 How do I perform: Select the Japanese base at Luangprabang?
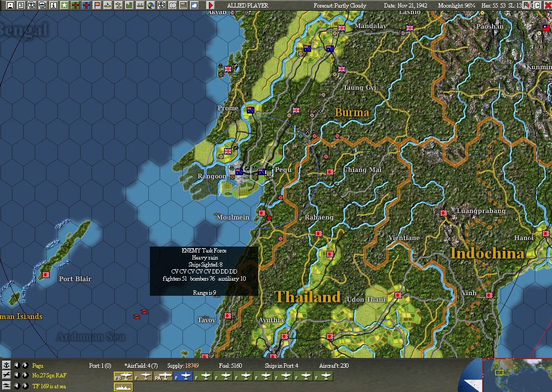tap(444, 213)
